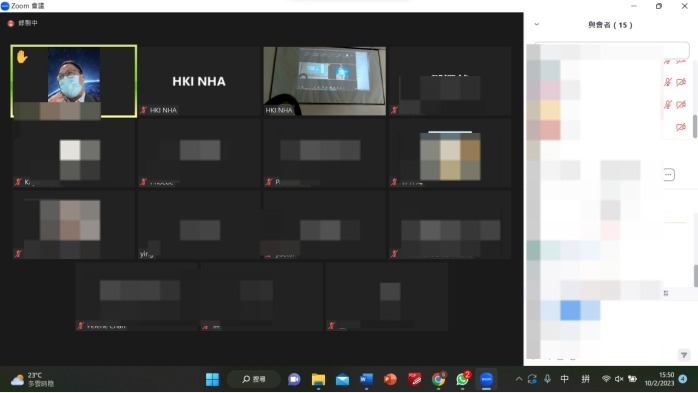The width and height of the screenshot is (698, 393).
Task: Expand the system tray hidden icons arrow
Action: point(519,379)
